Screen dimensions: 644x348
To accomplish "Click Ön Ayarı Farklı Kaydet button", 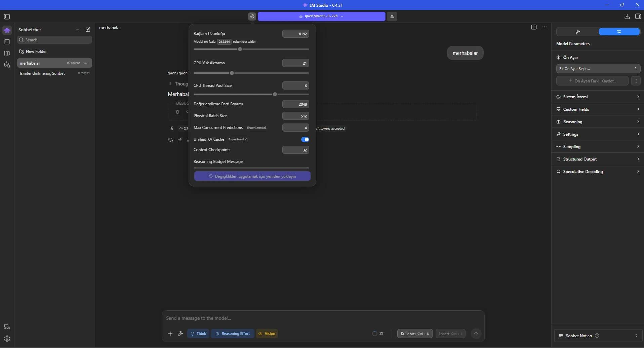I will tap(592, 81).
